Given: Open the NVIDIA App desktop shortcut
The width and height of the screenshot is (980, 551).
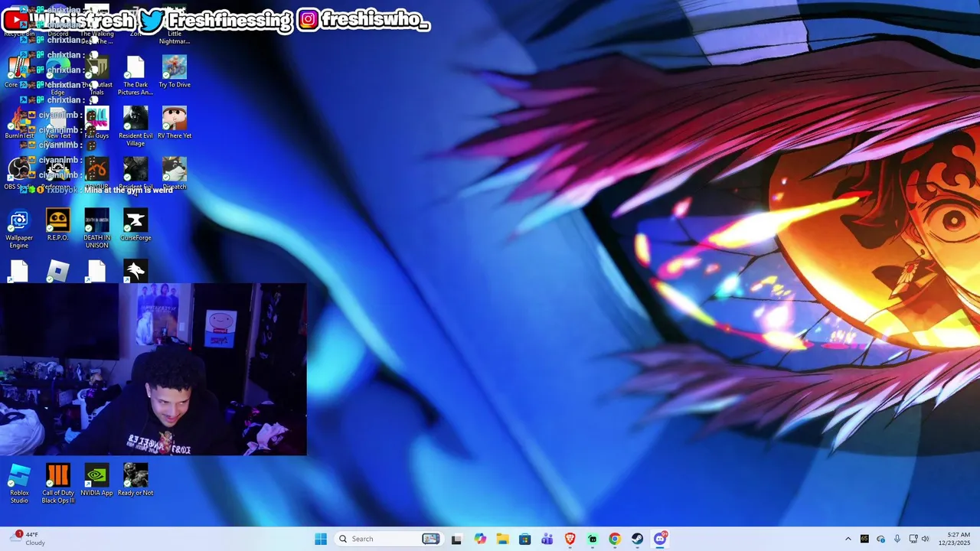Looking at the screenshot, I should point(96,480).
